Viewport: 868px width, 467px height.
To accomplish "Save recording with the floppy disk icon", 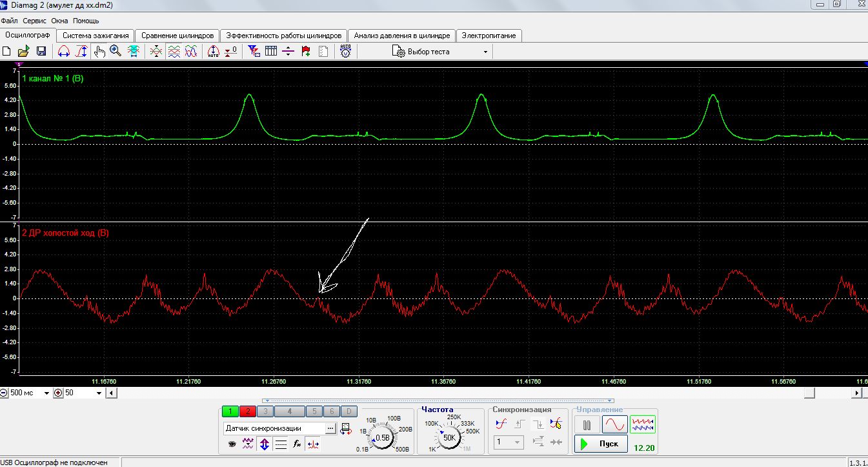I will [41, 52].
